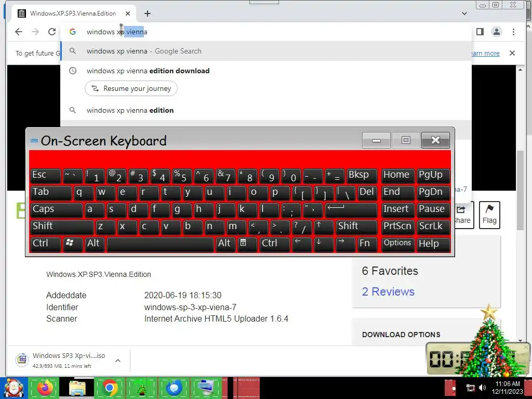532x399 pixels.
Task: Click the Tab key on On-Screen Keyboard
Action: [51, 192]
